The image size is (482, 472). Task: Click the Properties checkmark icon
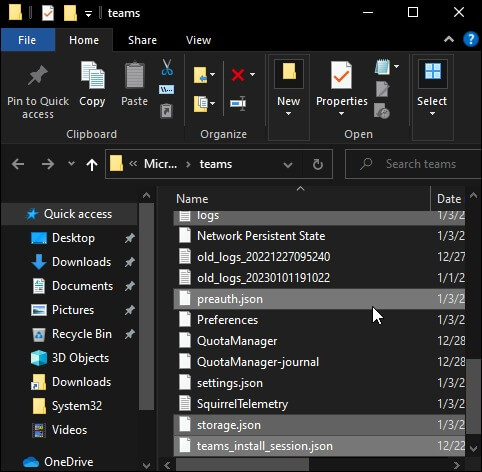[341, 75]
